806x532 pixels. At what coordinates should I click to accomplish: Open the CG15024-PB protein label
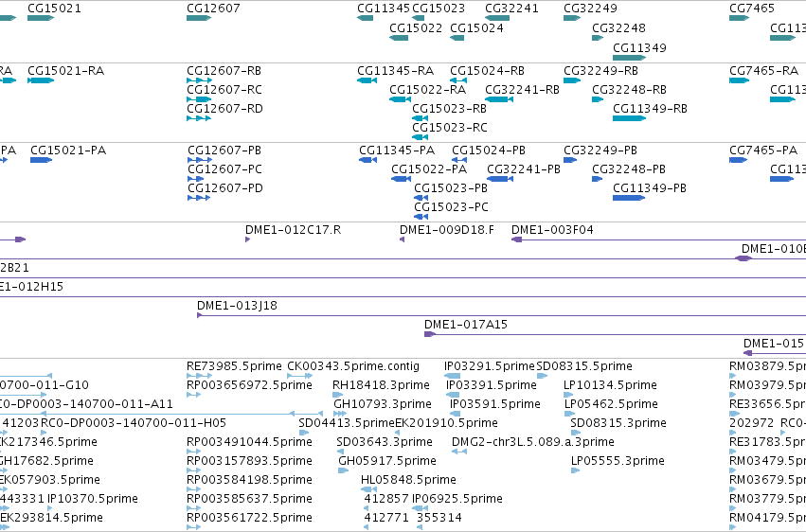point(489,151)
